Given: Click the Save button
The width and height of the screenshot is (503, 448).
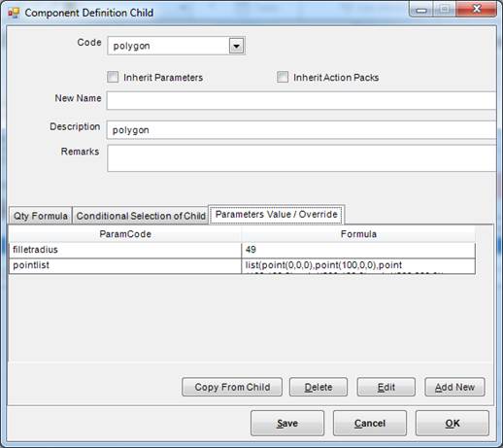Looking at the screenshot, I should pos(287,423).
